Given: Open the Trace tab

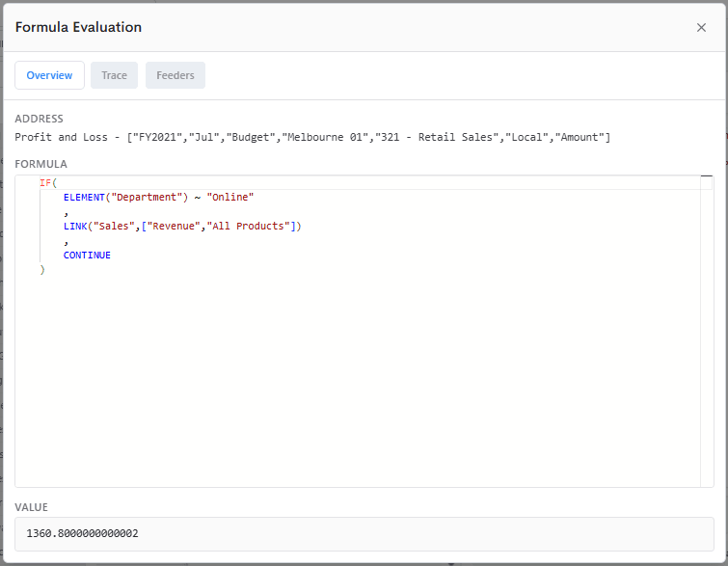Looking at the screenshot, I should click(114, 75).
